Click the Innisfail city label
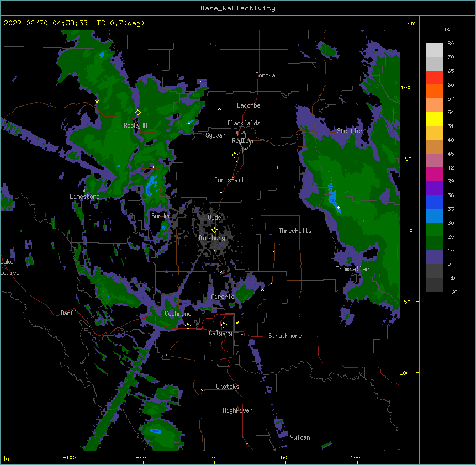476x465 pixels. click(x=229, y=180)
